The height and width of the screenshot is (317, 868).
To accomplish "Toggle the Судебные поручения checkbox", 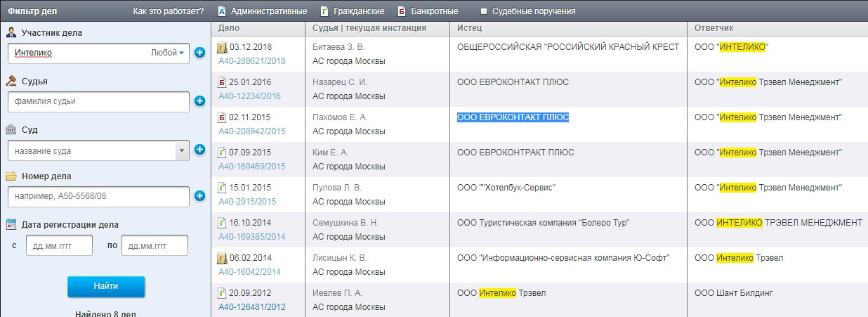I will tap(483, 11).
